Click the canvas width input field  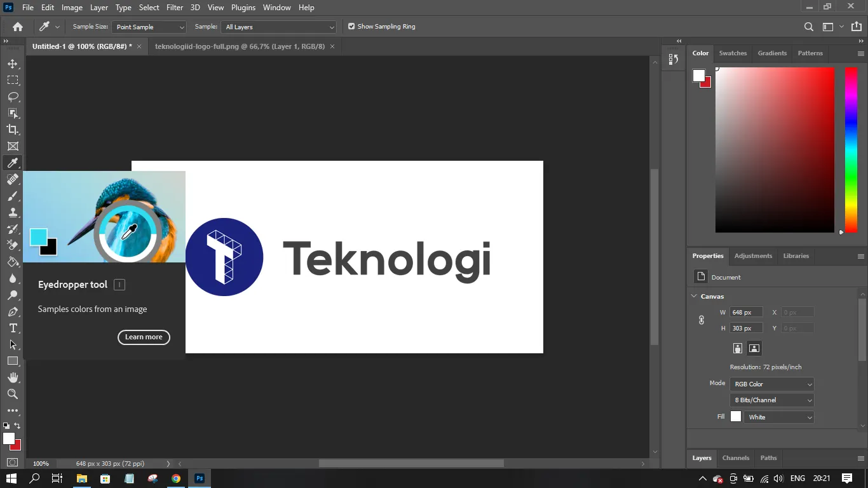pos(745,313)
